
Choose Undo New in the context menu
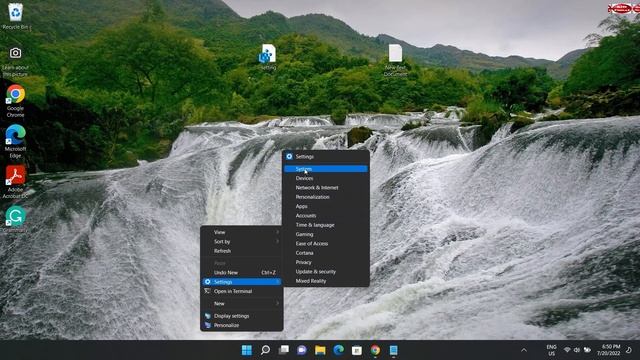point(242,273)
